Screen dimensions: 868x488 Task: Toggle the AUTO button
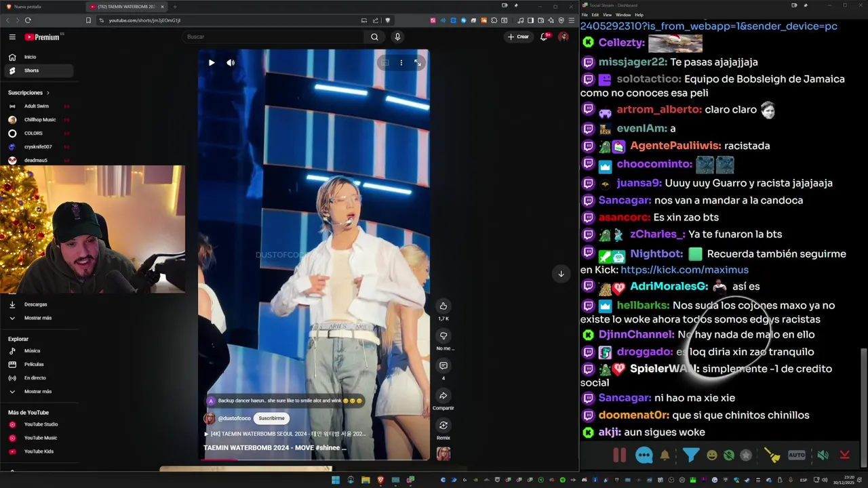[x=797, y=455]
